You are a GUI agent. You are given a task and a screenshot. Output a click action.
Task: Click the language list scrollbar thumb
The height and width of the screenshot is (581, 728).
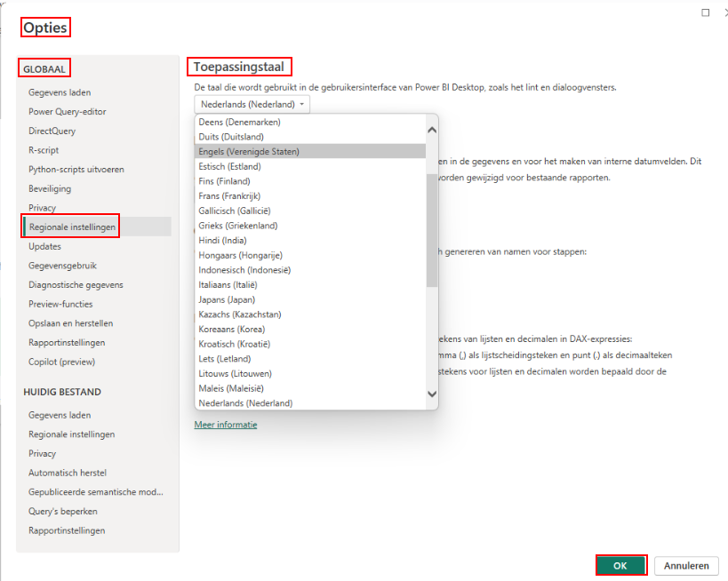(432, 230)
